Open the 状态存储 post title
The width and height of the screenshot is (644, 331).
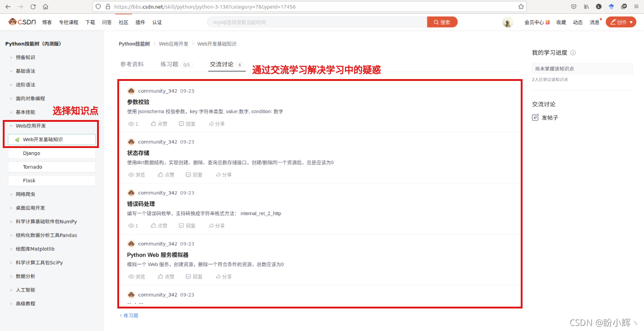(138, 153)
